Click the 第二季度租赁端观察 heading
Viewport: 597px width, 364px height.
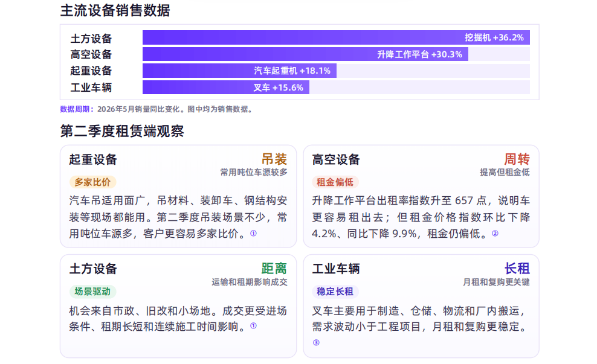tap(122, 131)
